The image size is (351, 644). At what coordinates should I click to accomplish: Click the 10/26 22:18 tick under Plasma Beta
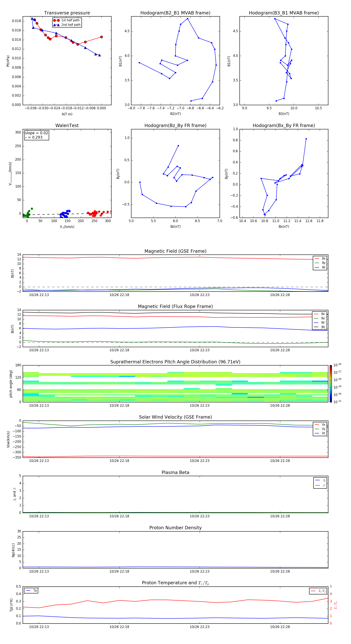click(119, 516)
